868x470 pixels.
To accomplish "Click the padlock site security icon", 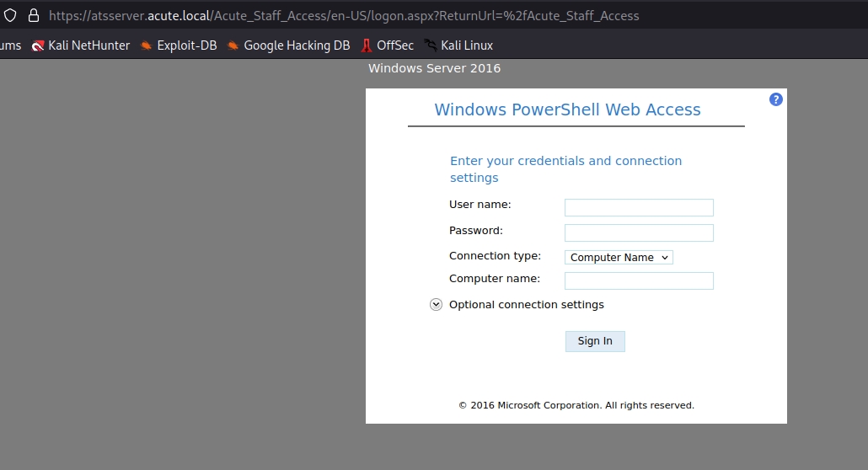I will [x=34, y=15].
